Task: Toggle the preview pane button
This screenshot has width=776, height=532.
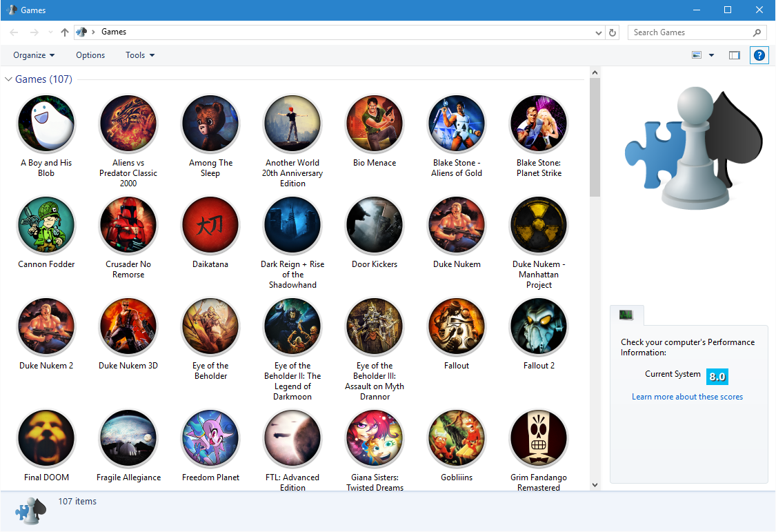Action: [735, 55]
